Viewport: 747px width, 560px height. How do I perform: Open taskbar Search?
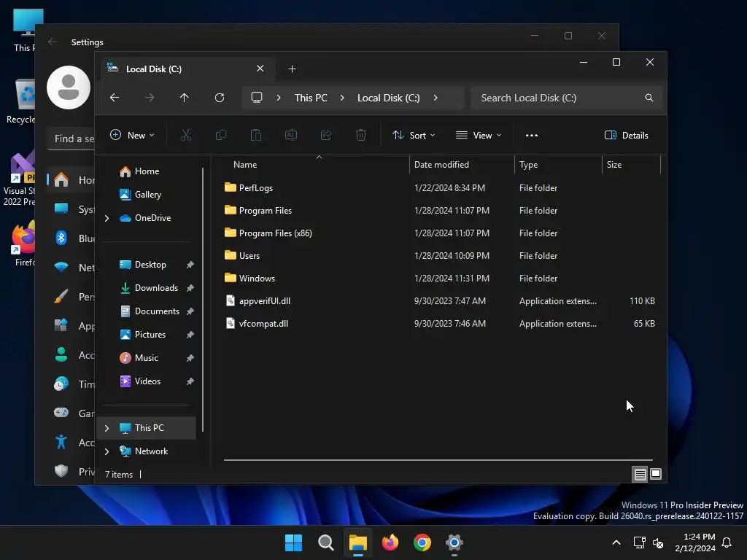[326, 542]
